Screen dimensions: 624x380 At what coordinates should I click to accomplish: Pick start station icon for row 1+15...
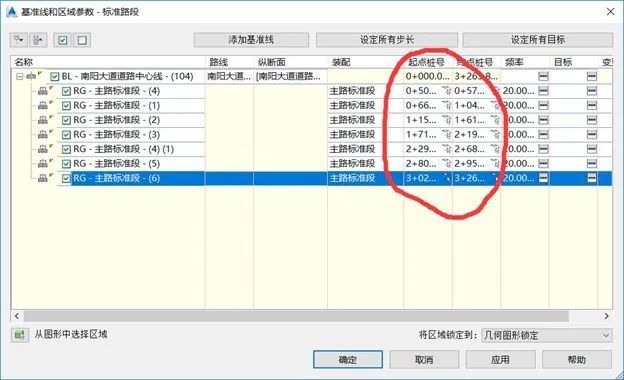click(447, 120)
